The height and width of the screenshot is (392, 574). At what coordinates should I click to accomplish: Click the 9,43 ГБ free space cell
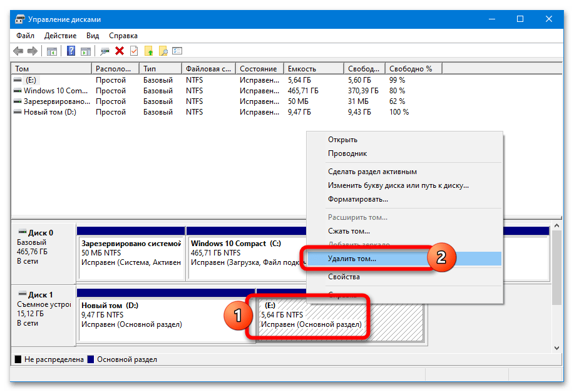(359, 111)
